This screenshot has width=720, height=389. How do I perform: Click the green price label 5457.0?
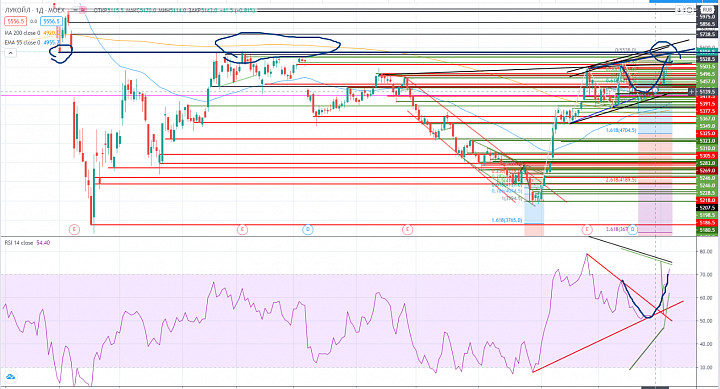pyautogui.click(x=707, y=81)
